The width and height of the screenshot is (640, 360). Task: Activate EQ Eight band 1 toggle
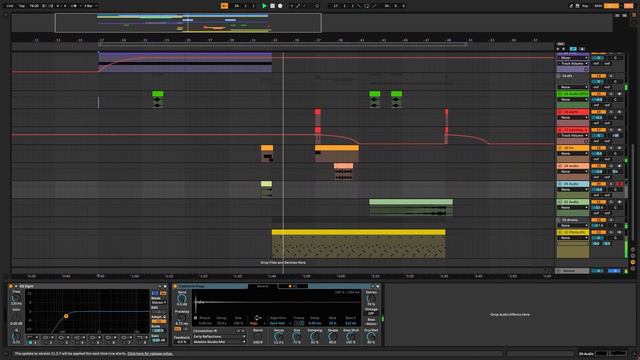pyautogui.click(x=30, y=342)
